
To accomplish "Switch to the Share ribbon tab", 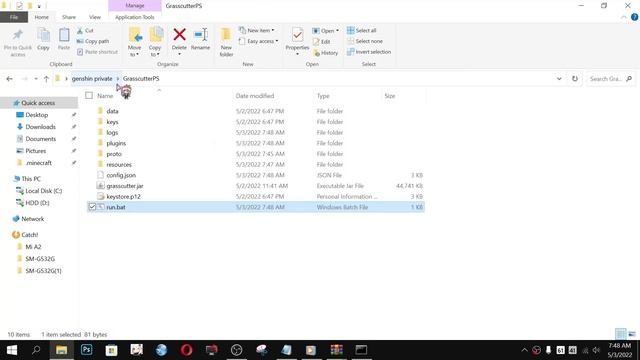I will coord(69,17).
